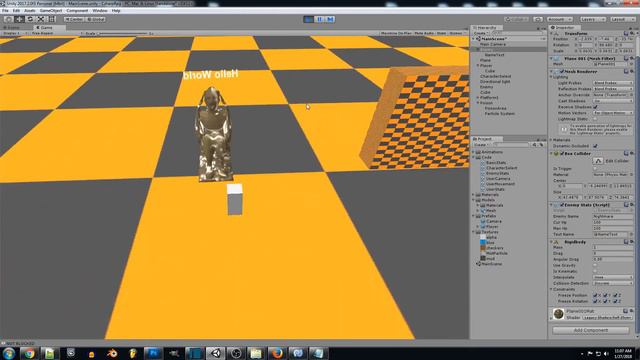Select Directional light in the Hierarchy
The image size is (640, 360).
tap(495, 82)
